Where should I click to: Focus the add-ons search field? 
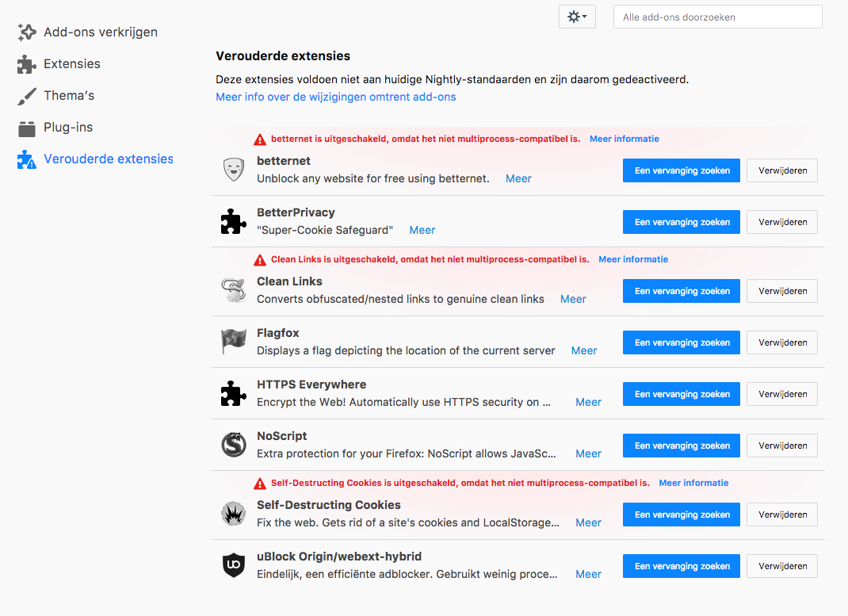click(717, 17)
